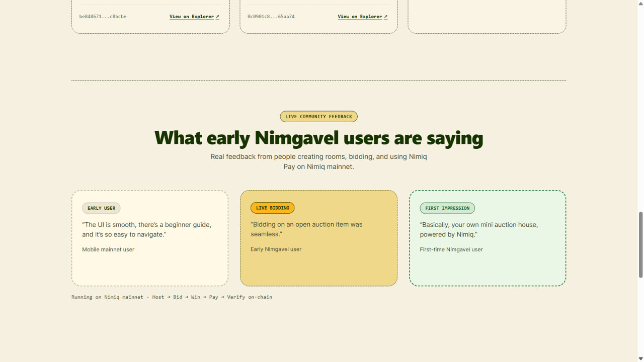This screenshot has height=362, width=644.
Task: Click transaction hash be848671...c8bcbe
Action: pyautogui.click(x=103, y=17)
